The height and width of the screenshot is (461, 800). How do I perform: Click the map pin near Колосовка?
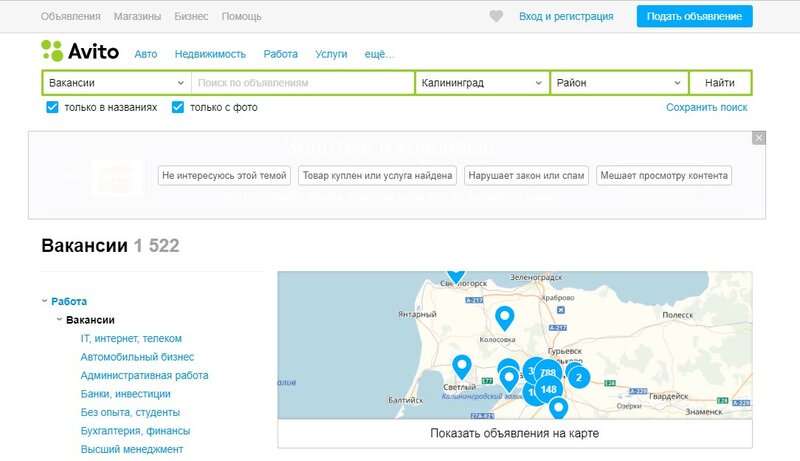tap(505, 318)
